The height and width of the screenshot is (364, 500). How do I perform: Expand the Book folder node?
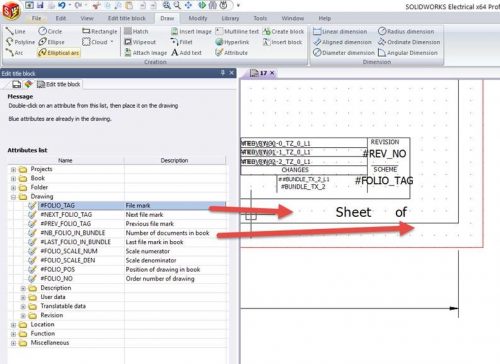coord(13,179)
